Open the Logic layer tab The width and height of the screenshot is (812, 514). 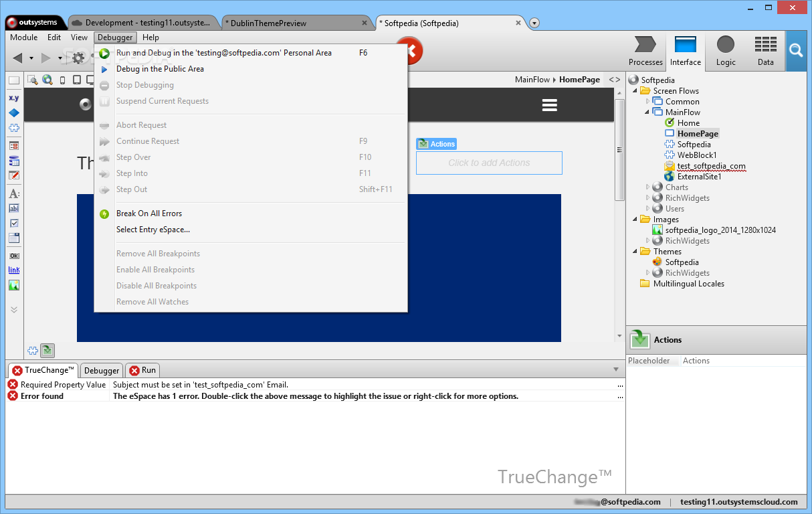726,51
